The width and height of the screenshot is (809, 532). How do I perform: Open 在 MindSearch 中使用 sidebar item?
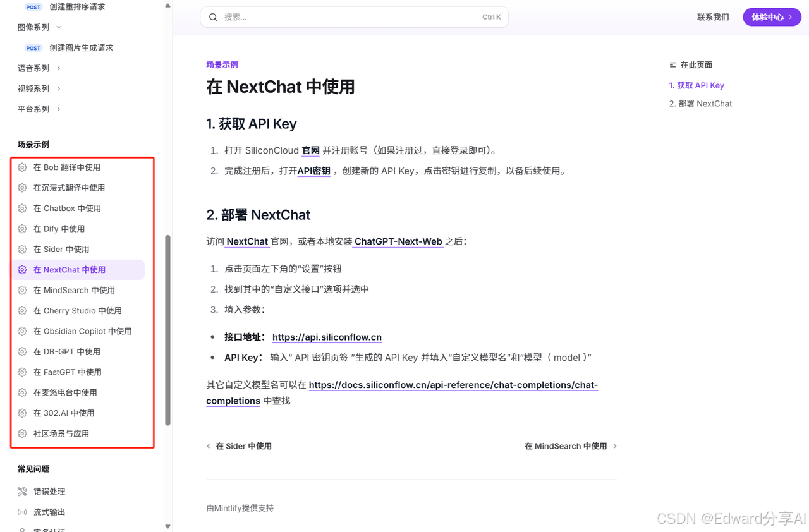pyautogui.click(x=74, y=290)
